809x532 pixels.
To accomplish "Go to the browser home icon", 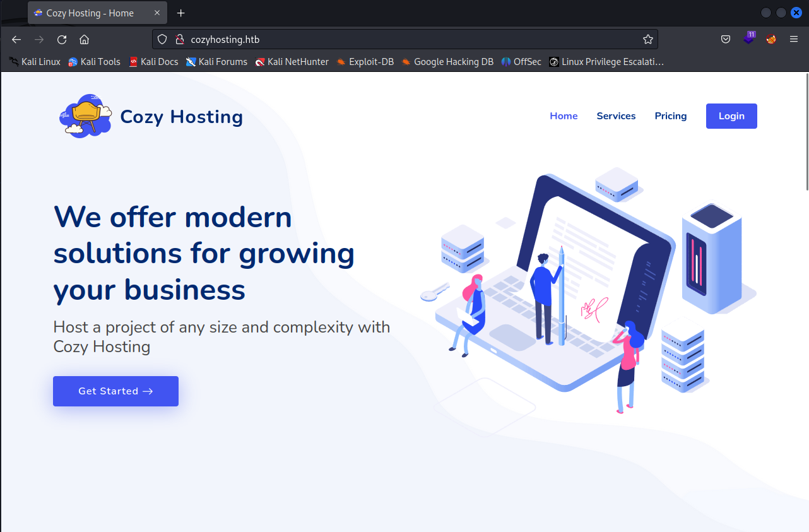I will click(84, 39).
